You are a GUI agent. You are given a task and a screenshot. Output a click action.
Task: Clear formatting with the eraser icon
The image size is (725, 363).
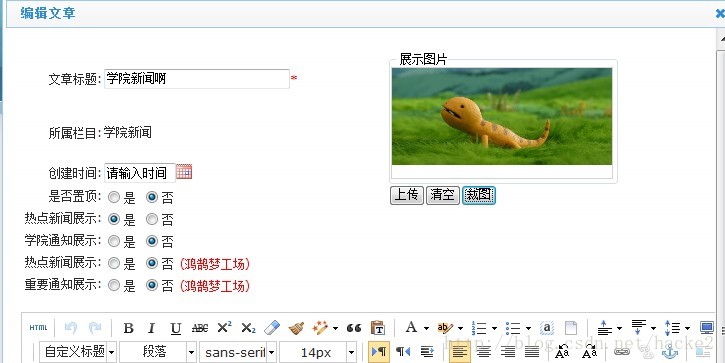pos(272,328)
